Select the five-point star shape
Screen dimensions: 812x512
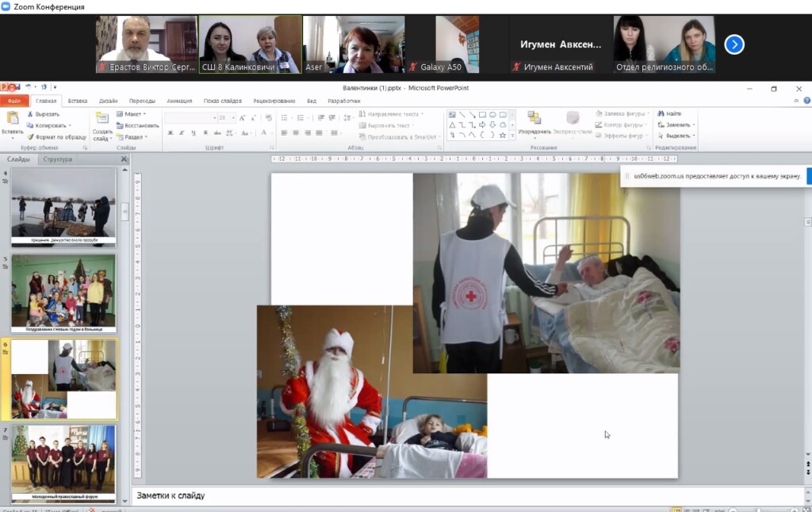502,135
